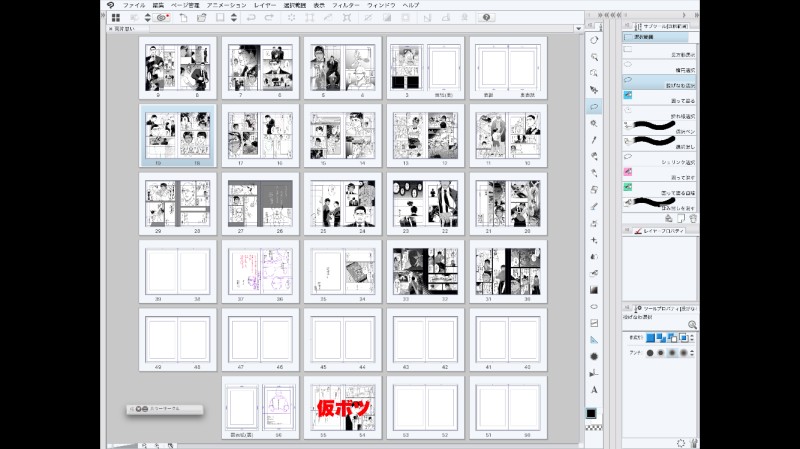This screenshot has height=449, width=800.
Task: Click the open folder icon in command bar
Action: click(202, 18)
